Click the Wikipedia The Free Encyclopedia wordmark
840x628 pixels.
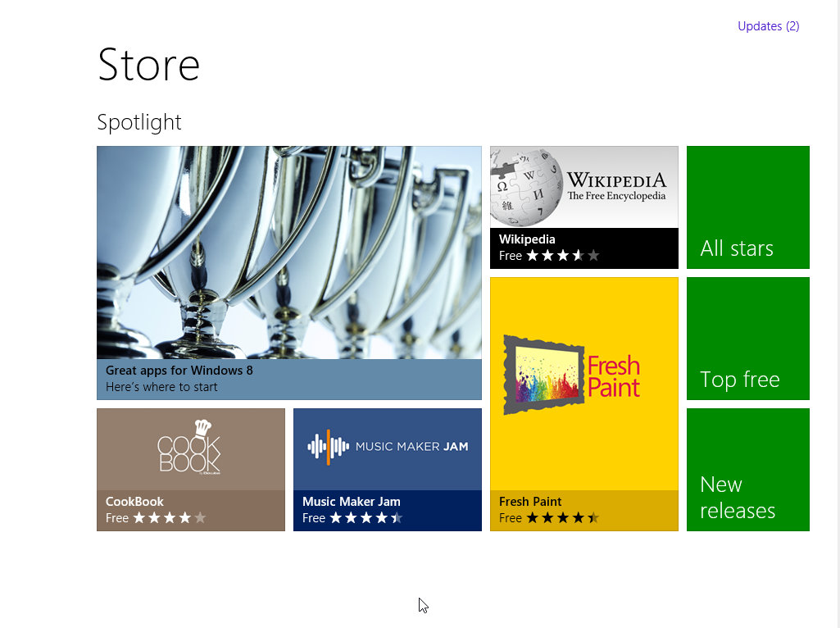point(616,186)
